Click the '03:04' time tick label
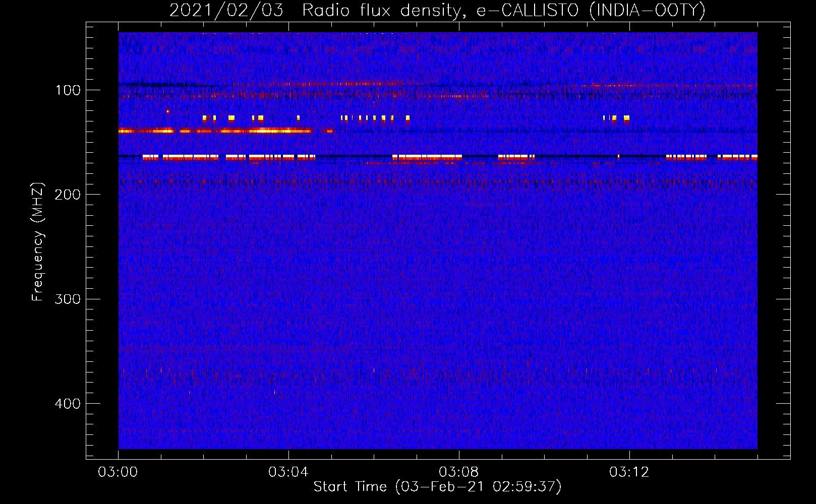Image resolution: width=816 pixels, height=504 pixels. (x=288, y=472)
